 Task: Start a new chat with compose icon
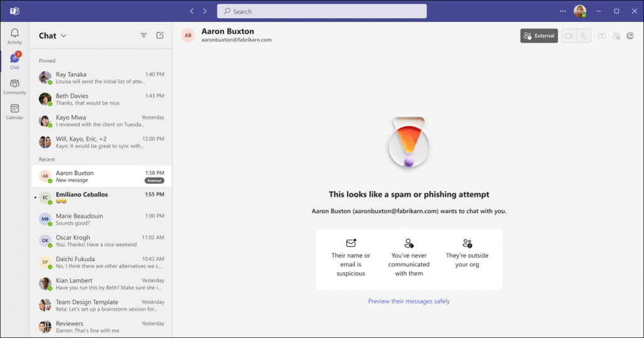[160, 35]
